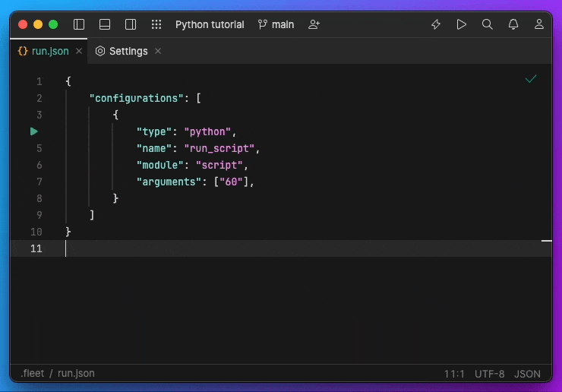Click the "type" key text

point(154,132)
